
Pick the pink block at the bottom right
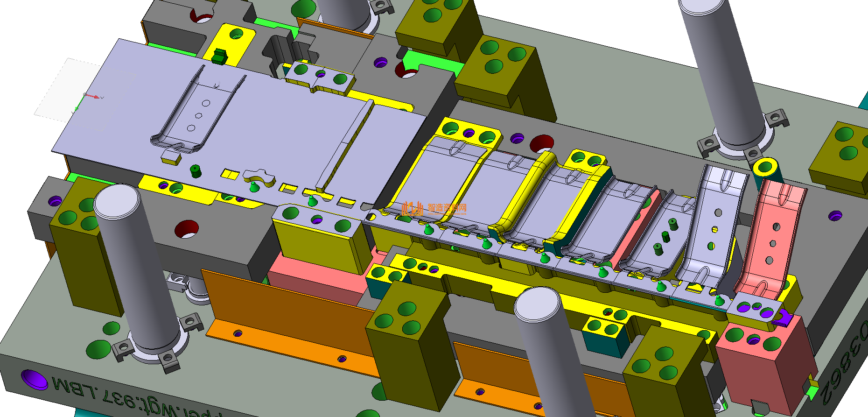(765, 369)
